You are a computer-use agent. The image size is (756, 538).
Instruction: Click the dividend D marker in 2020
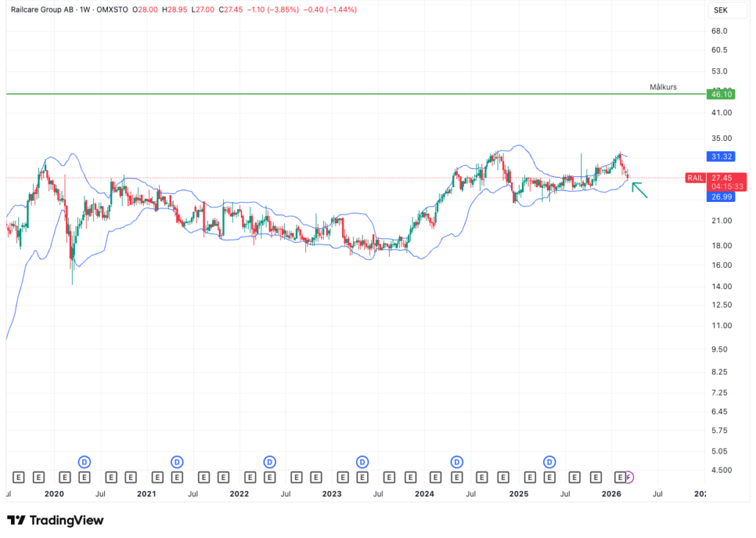click(x=84, y=462)
